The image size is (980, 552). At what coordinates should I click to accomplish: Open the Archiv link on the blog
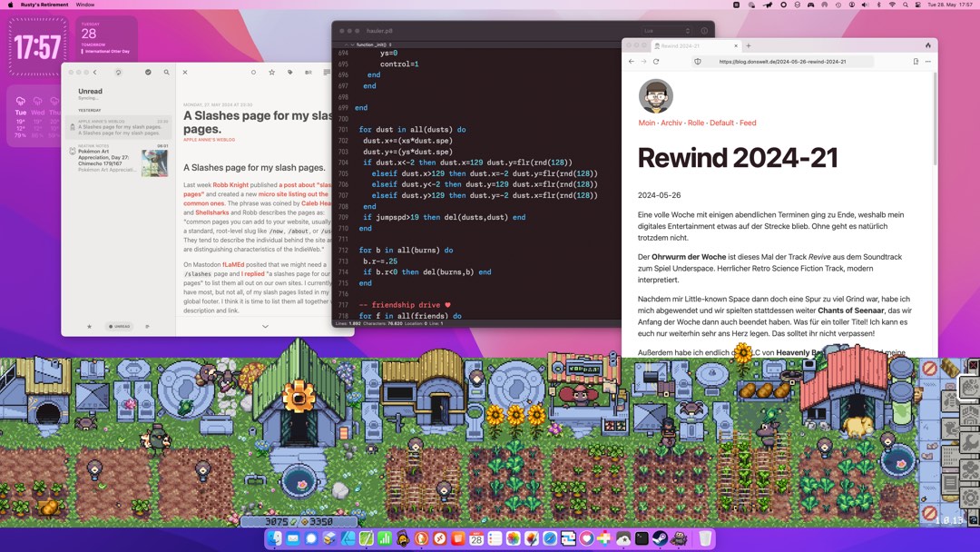671,123
